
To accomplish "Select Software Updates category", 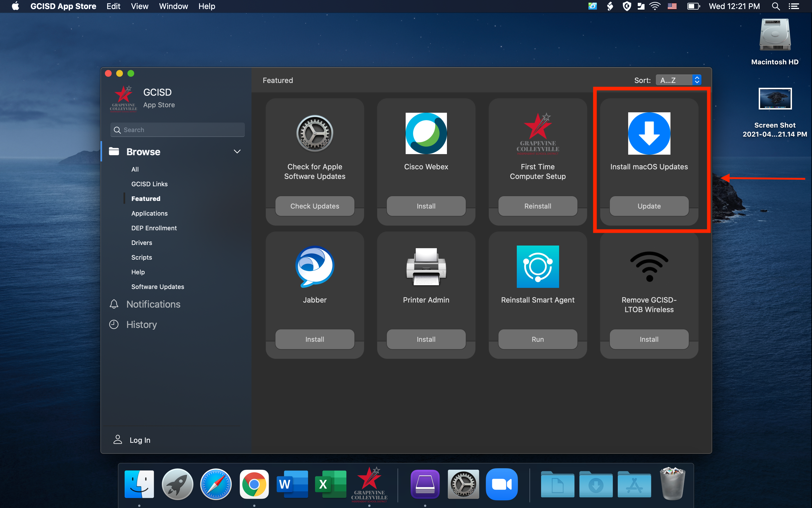I will point(158,286).
